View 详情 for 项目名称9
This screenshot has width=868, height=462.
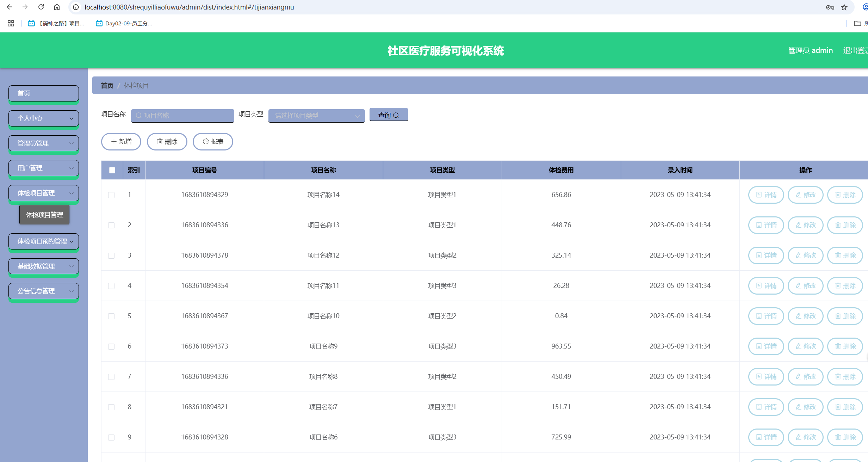766,346
